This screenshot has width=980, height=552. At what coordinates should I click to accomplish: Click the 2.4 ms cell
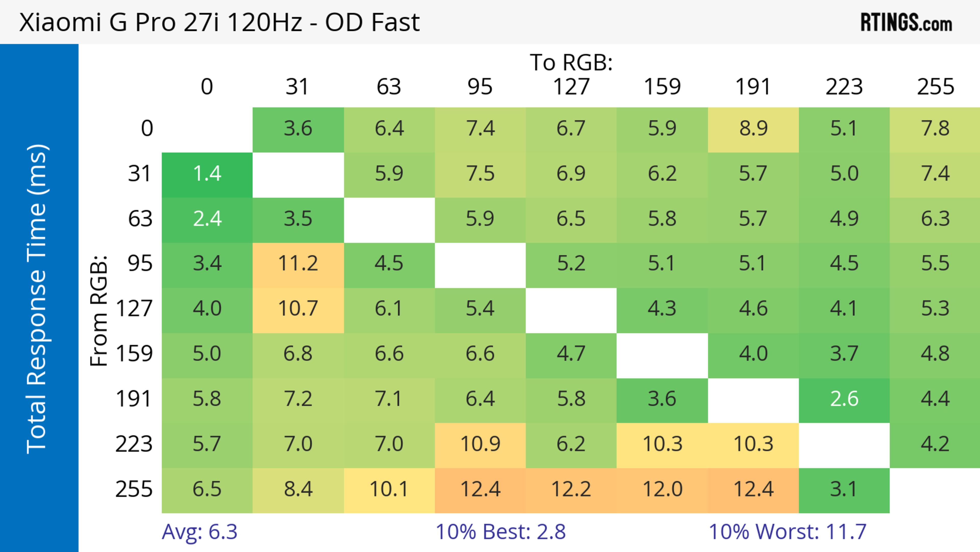pos(207,218)
